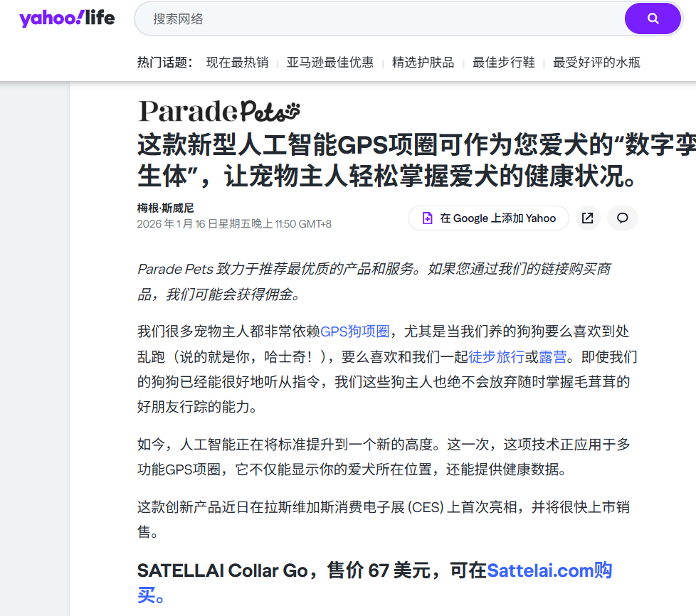
Task: Select the 亚马逊最佳优惠 hot topic
Action: coord(330,63)
